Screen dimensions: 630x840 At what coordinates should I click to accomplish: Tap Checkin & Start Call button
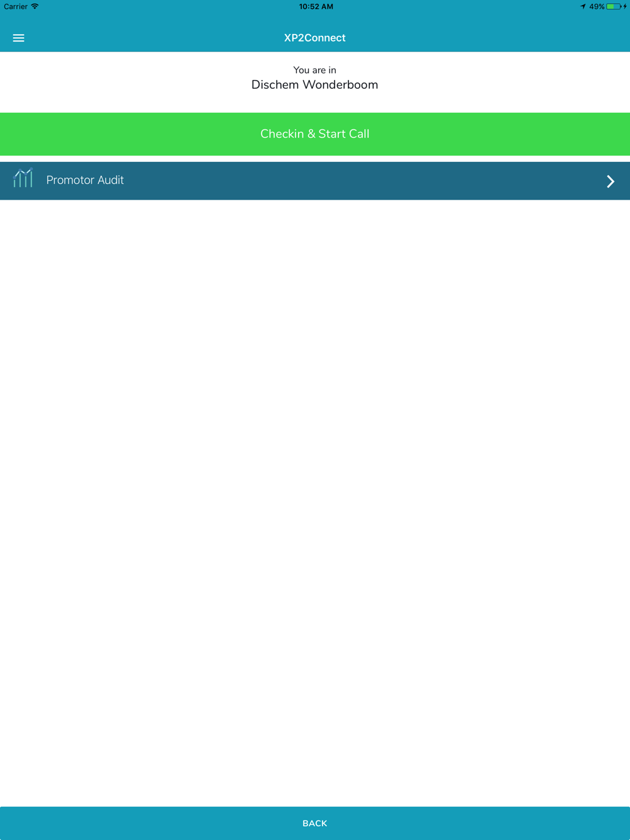315,134
